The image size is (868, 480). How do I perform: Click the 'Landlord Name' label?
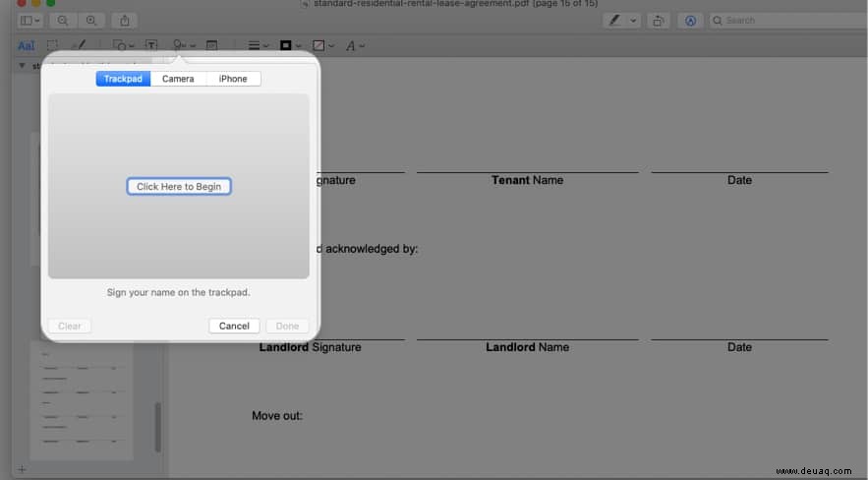tap(527, 347)
